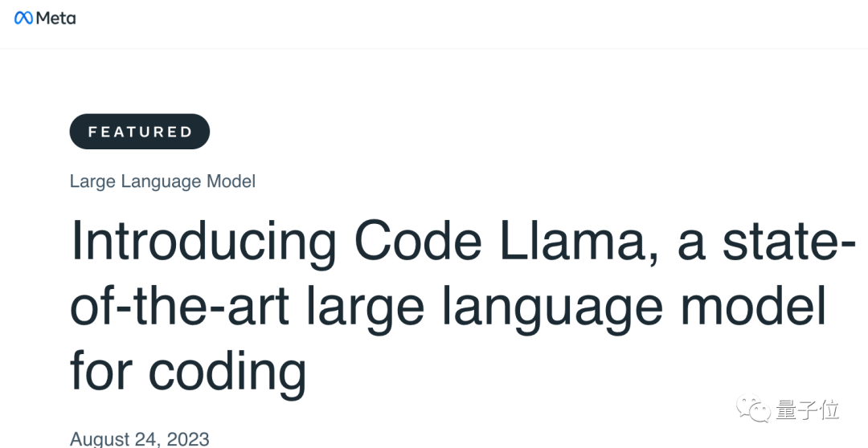Click the FEATURED badge
The height and width of the screenshot is (448, 868).
(140, 132)
